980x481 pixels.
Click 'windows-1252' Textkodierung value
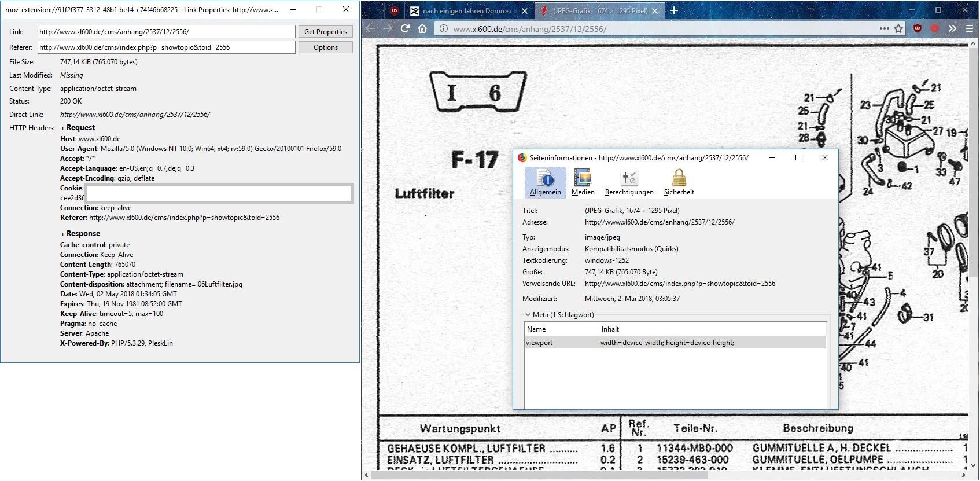(607, 260)
